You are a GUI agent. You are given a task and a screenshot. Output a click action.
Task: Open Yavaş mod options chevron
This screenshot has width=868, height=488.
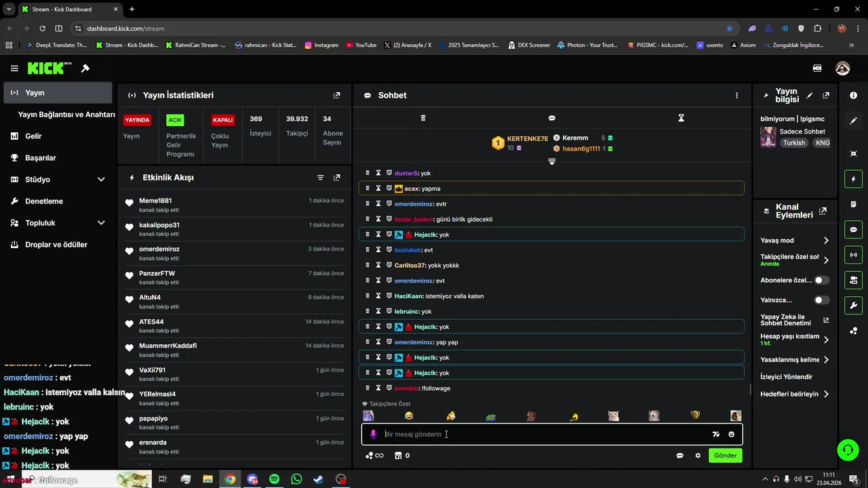(826, 241)
